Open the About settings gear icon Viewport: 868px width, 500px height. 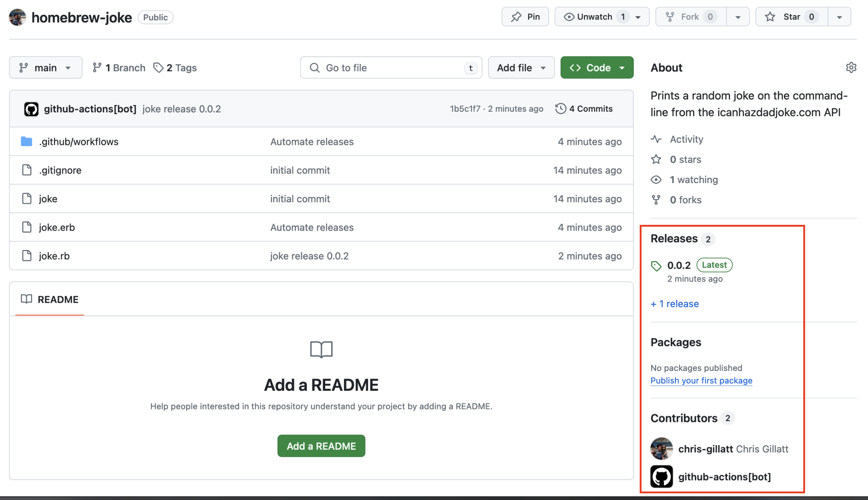click(851, 68)
